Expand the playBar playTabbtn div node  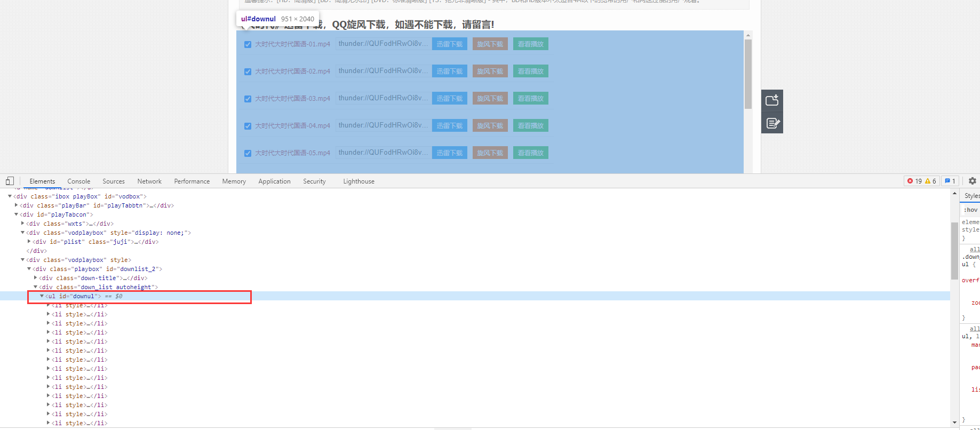point(16,205)
